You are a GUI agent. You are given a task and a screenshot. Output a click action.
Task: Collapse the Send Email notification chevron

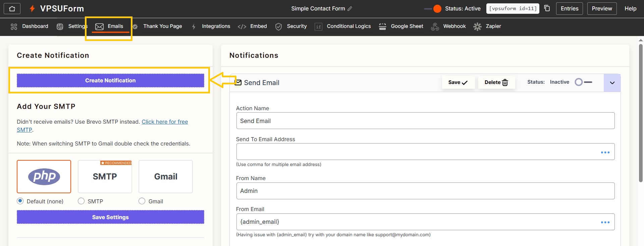point(612,83)
